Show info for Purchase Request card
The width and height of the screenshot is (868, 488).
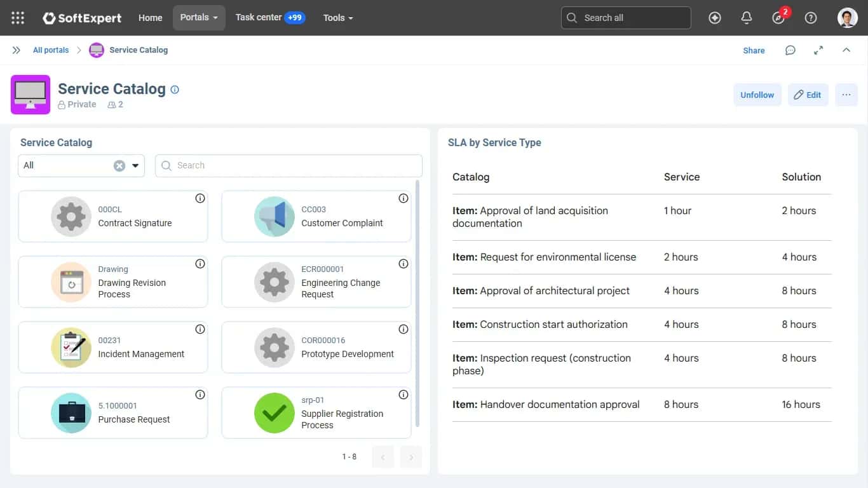coord(200,395)
